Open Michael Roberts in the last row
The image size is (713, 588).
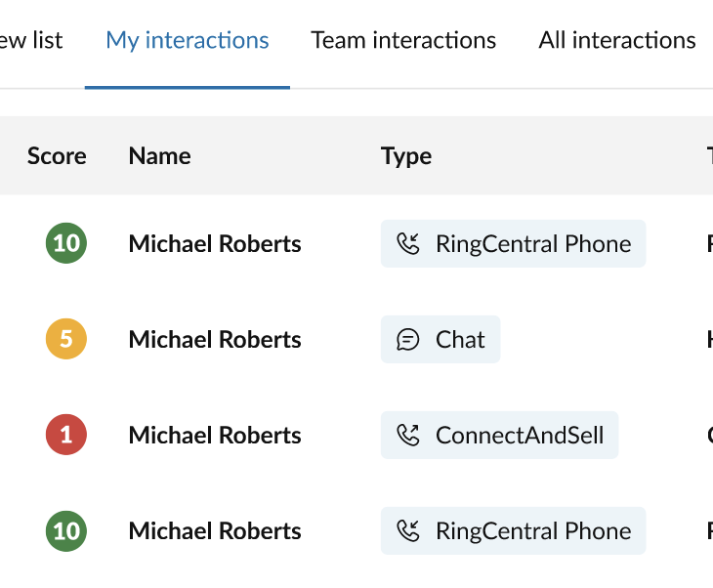click(x=215, y=530)
